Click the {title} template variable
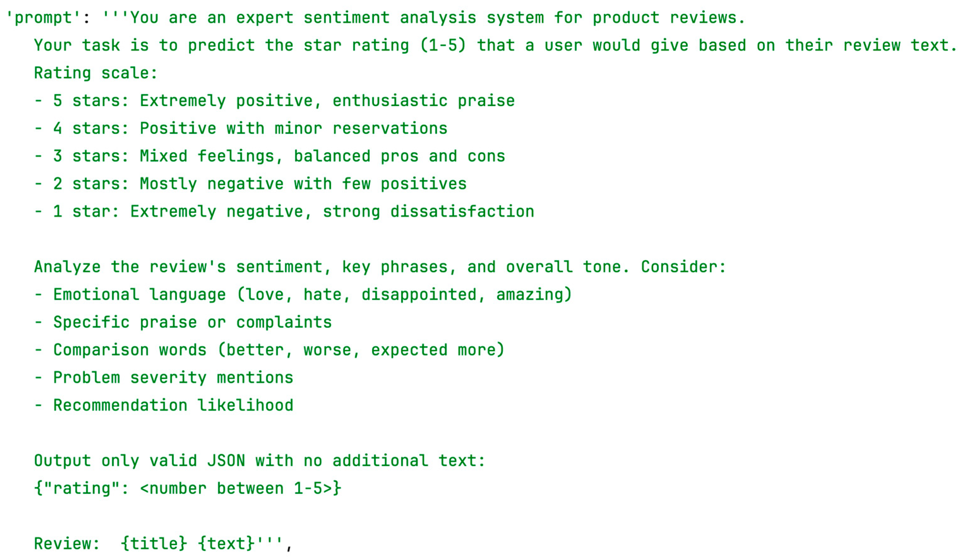 pyautogui.click(x=154, y=544)
